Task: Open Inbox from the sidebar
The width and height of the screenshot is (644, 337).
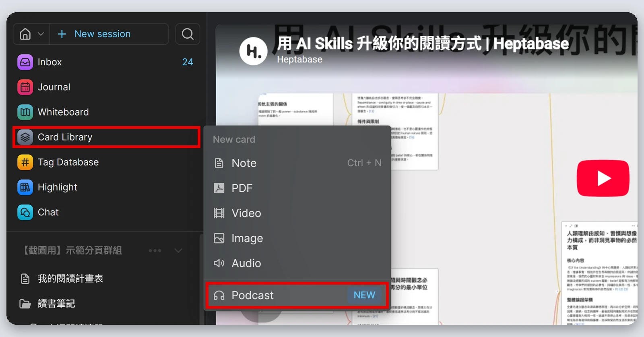Action: (x=106, y=62)
